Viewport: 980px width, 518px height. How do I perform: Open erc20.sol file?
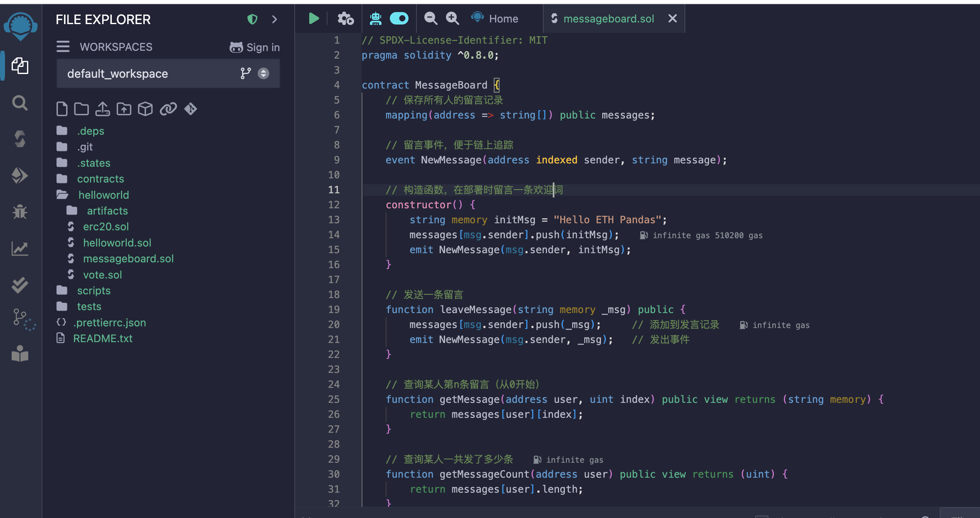pos(106,227)
